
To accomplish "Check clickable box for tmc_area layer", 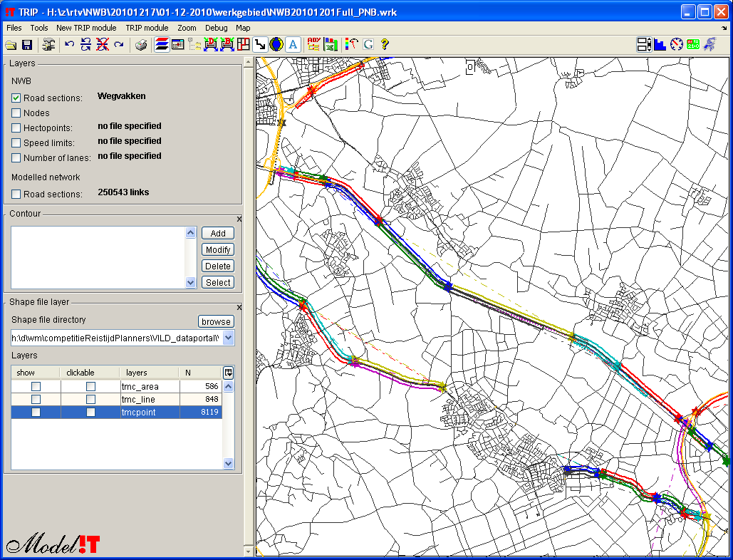I will (90, 387).
